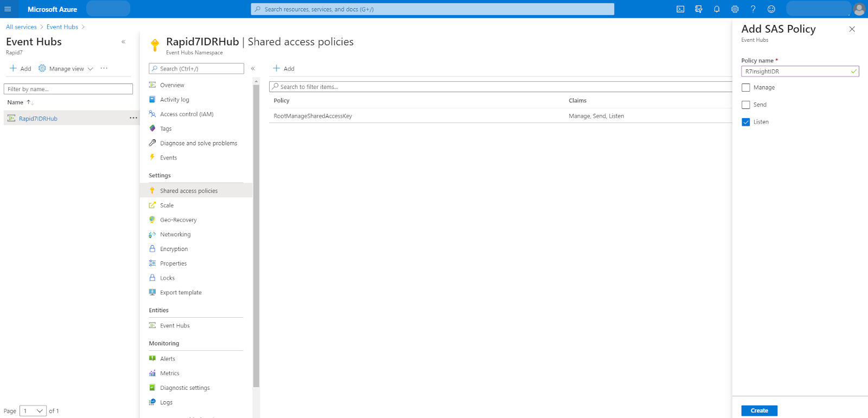Open the Help question mark

(x=753, y=9)
